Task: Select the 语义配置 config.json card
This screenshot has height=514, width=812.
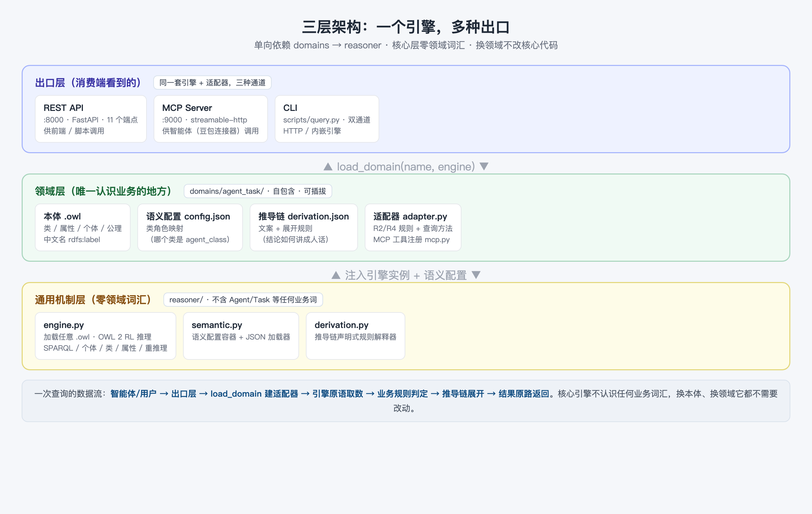Action: point(190,227)
